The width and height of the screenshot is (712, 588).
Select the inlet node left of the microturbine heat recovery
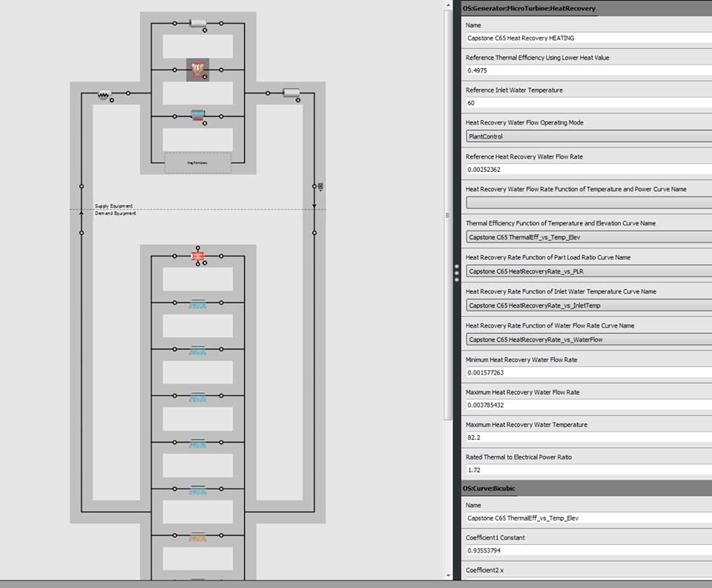[175, 70]
